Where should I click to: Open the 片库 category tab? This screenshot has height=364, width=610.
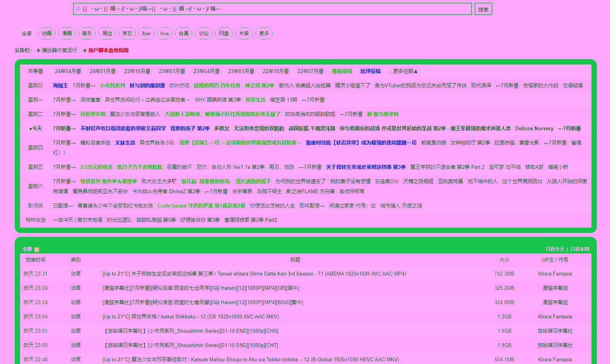[x=244, y=34]
